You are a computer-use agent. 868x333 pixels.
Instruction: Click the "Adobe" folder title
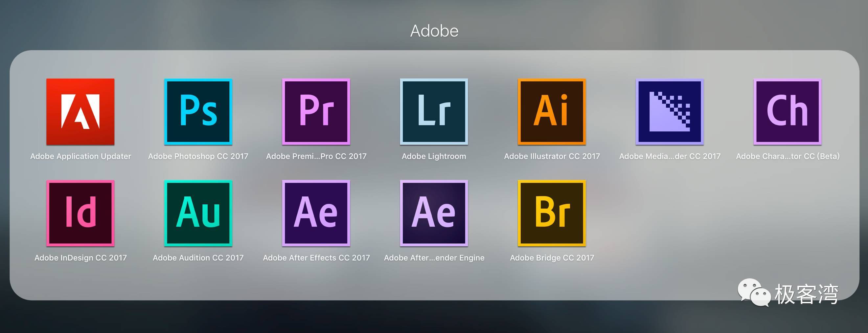click(x=434, y=31)
